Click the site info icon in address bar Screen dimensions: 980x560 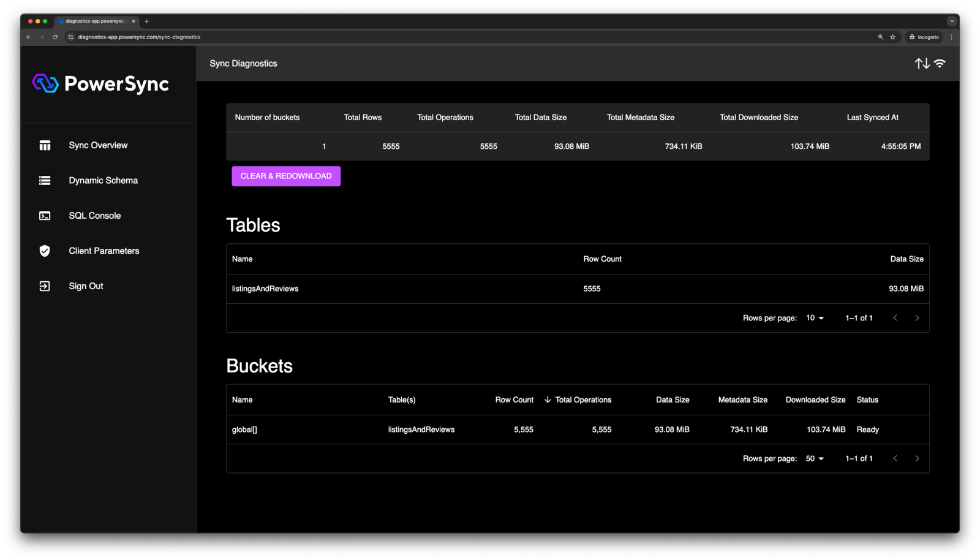point(71,37)
